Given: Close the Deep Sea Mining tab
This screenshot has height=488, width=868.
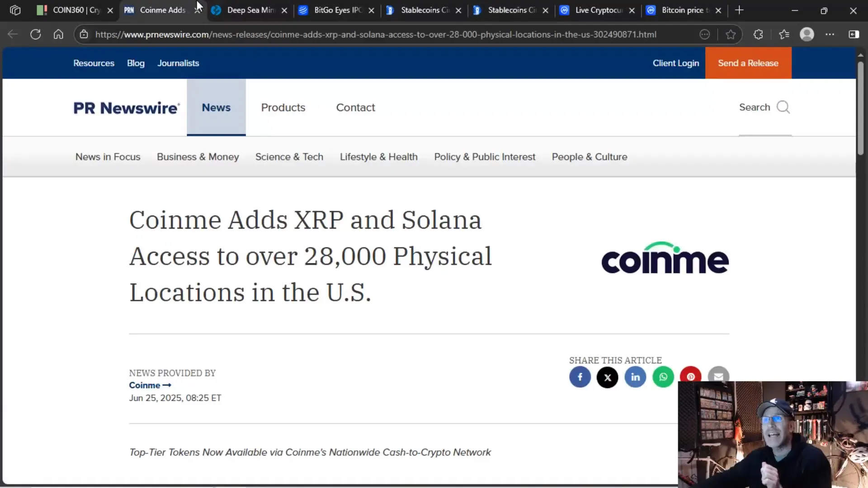Looking at the screenshot, I should 284,10.
